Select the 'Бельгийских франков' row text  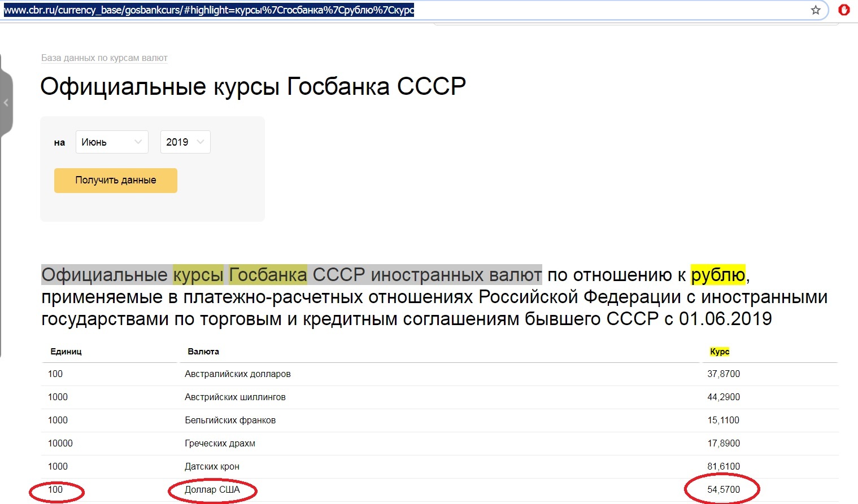point(230,420)
